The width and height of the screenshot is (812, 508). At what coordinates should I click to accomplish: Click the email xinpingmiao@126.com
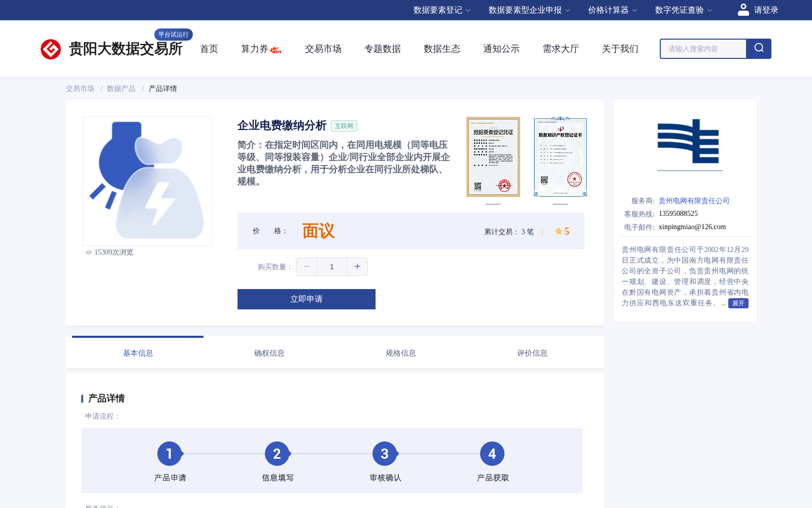click(692, 227)
